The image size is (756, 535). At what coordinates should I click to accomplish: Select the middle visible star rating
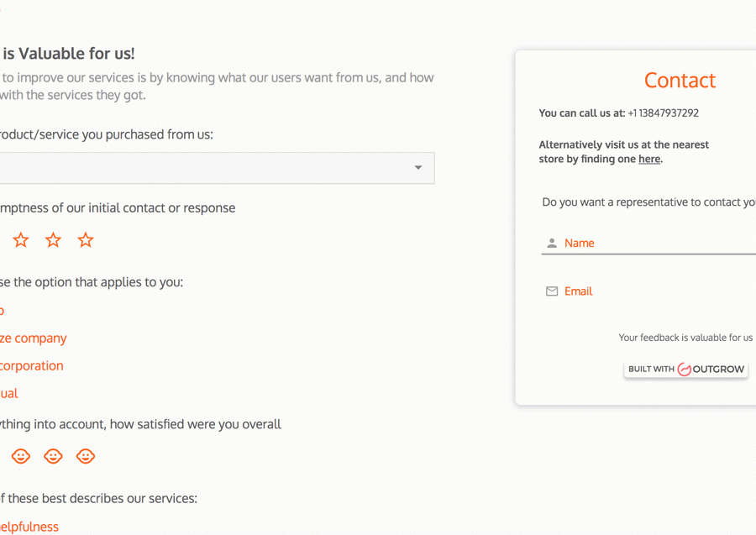pos(53,240)
